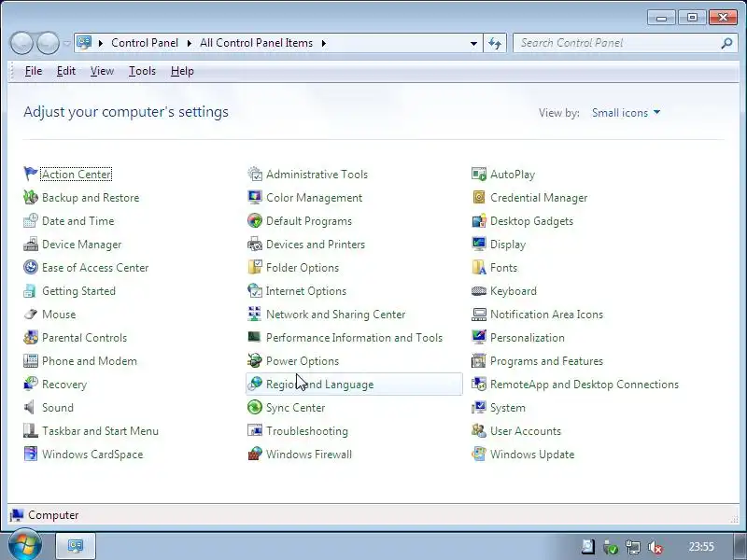Open RemoteApp and Desktop Connections link
Viewport: 747px width, 560px height.
(x=585, y=385)
